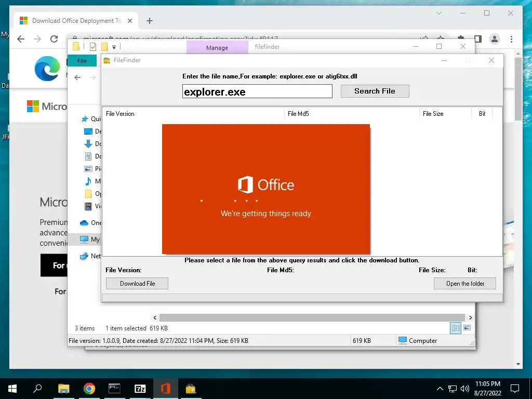
Task: Click the horizontal scrollbar in File Explorer
Action: pos(312,317)
